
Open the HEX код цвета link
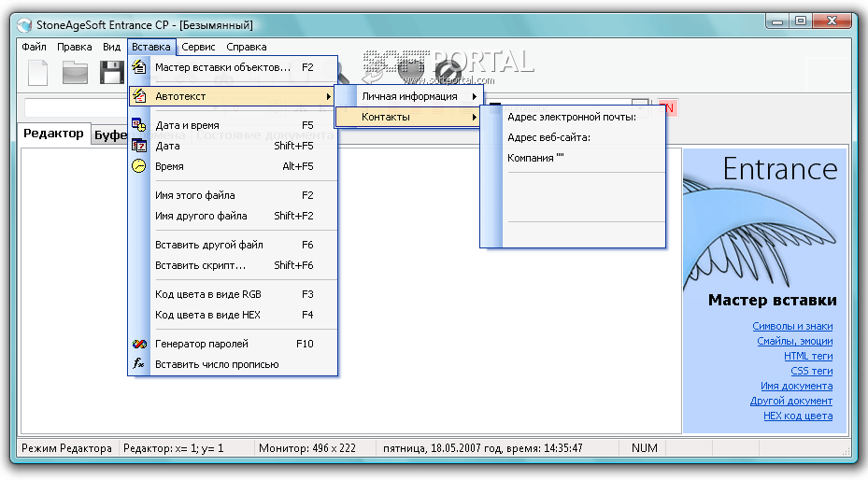tap(798, 416)
